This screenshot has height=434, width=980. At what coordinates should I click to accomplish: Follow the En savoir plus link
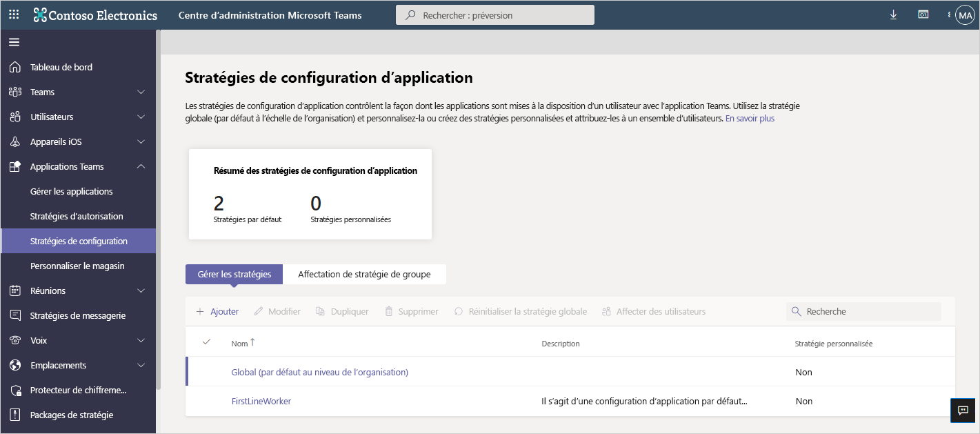pos(750,119)
